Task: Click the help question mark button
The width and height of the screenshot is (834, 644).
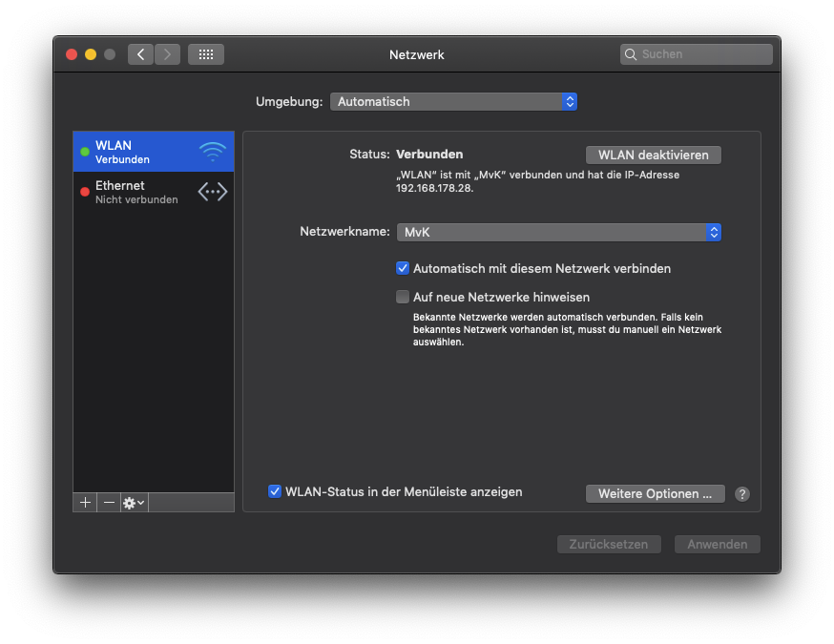Action: tap(742, 494)
